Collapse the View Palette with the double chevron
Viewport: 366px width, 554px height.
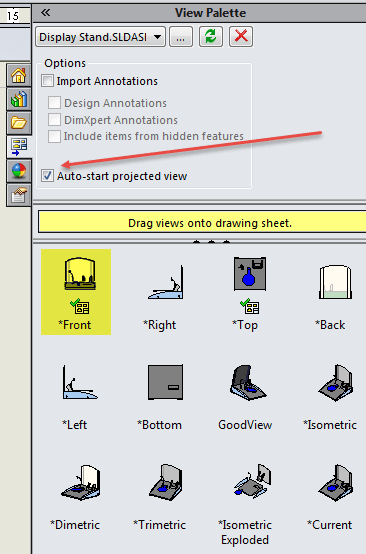[45, 13]
